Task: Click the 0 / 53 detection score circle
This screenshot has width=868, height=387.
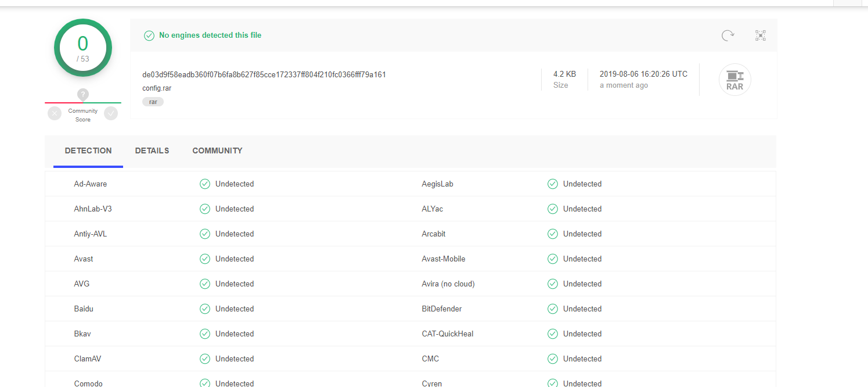Action: 83,48
